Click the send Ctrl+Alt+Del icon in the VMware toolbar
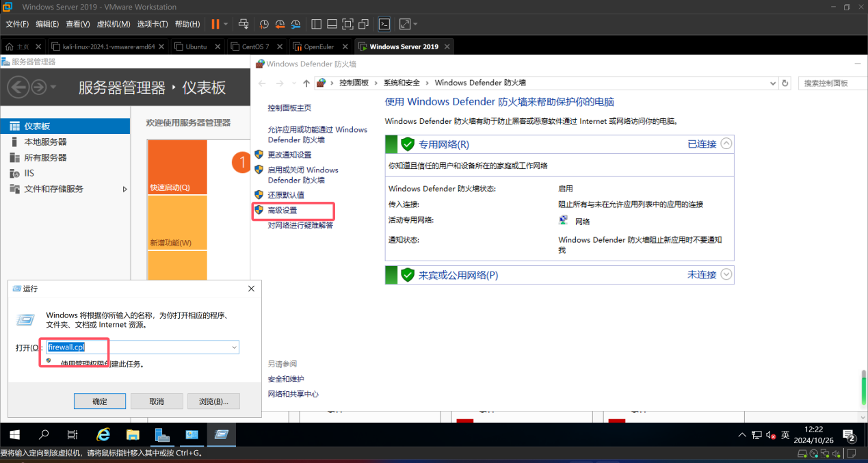The image size is (868, 463). (x=244, y=24)
